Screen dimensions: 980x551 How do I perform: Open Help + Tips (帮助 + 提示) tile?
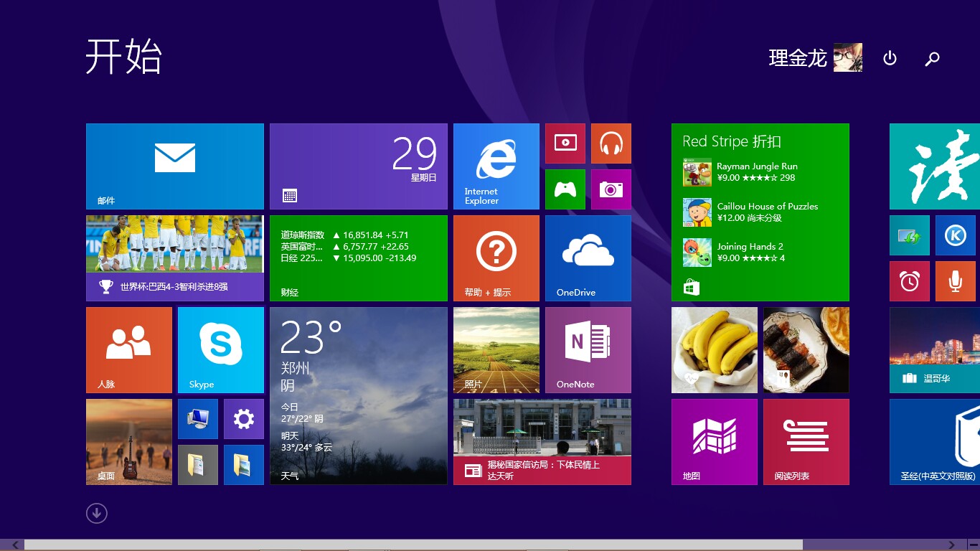click(x=496, y=258)
